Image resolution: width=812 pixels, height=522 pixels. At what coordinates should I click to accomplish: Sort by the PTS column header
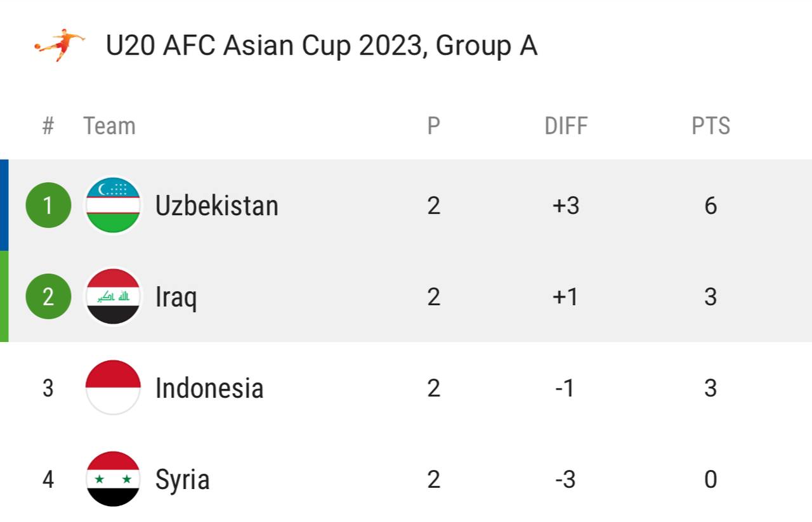710,126
